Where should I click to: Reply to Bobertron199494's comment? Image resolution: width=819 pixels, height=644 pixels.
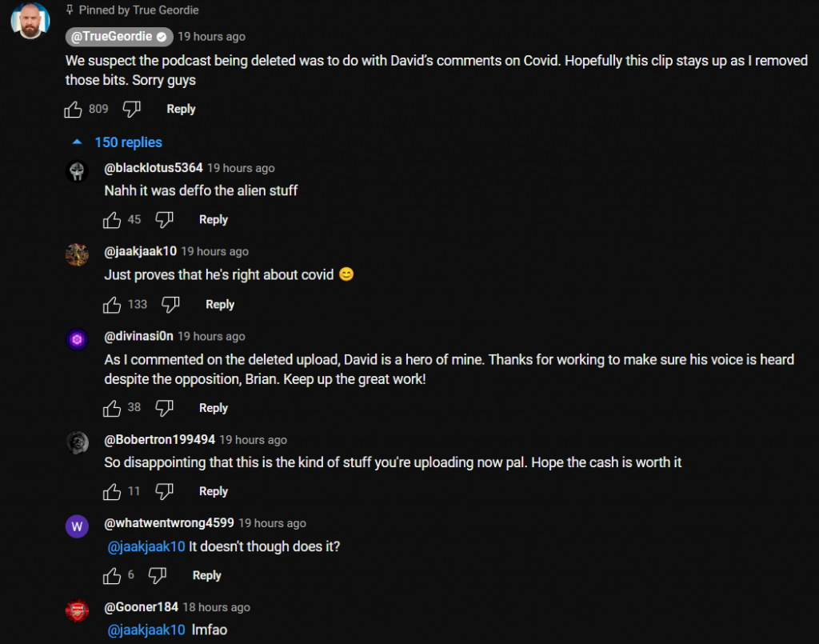(x=214, y=491)
